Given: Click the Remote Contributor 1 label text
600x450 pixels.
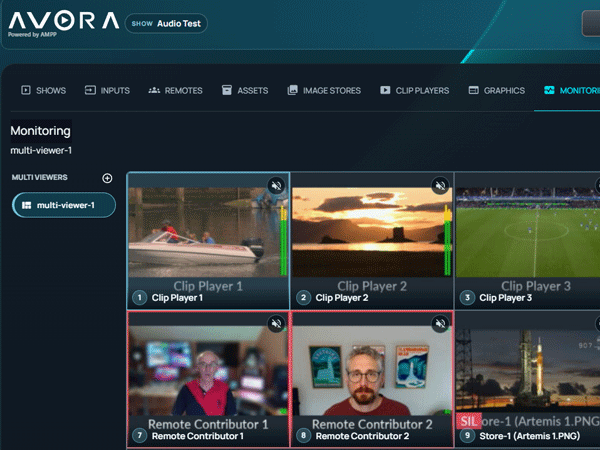Looking at the screenshot, I should 197,436.
